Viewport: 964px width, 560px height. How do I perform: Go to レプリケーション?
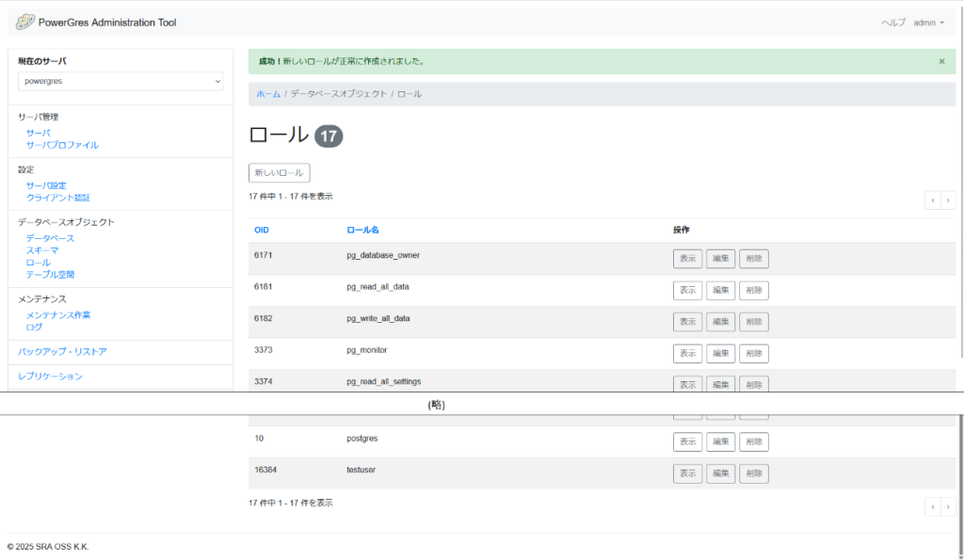tap(50, 376)
